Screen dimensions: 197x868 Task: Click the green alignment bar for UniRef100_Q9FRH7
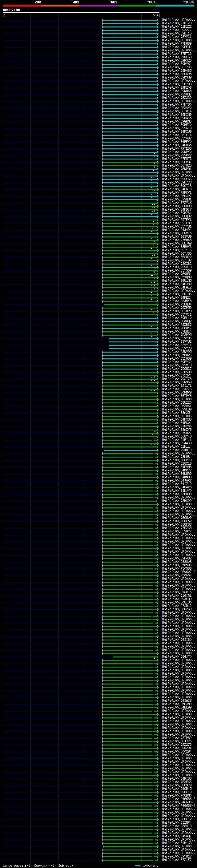click(x=130, y=162)
